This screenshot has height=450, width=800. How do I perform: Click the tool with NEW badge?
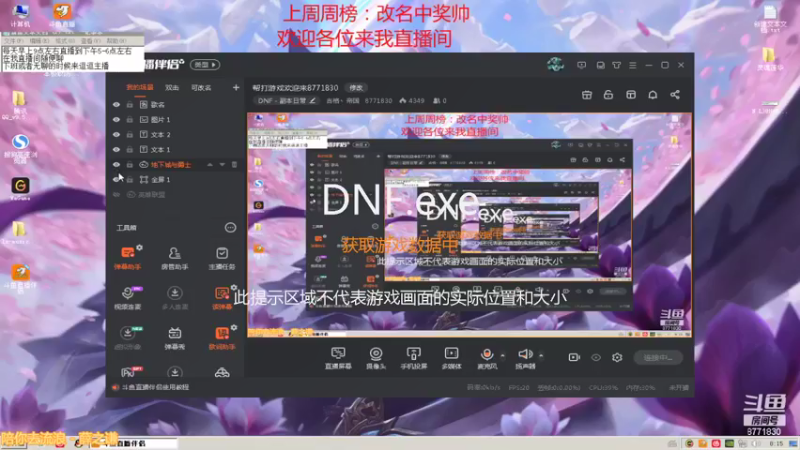click(x=128, y=338)
